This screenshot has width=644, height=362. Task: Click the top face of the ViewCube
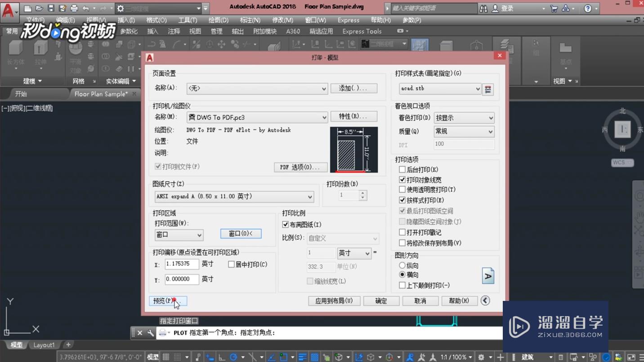(x=622, y=129)
